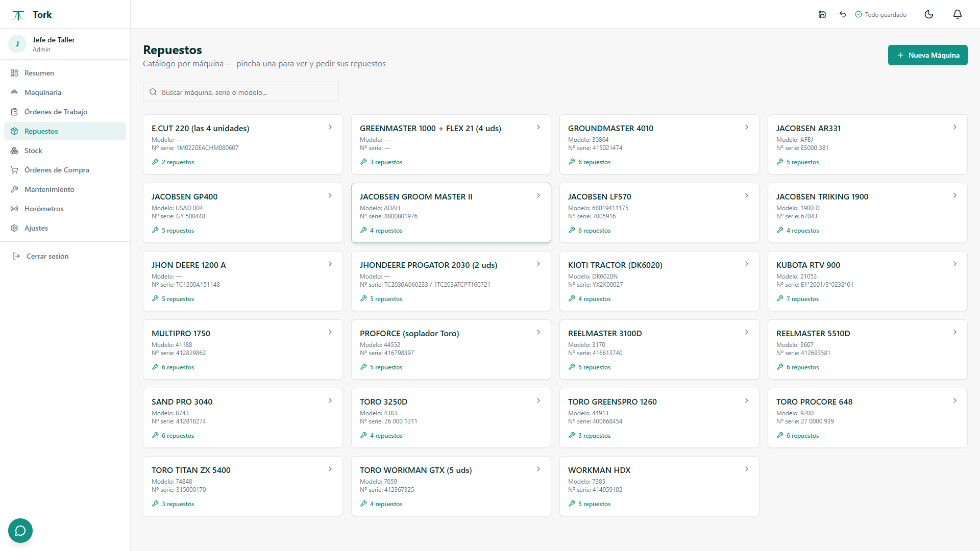Click wrench icon on MULTIPRO 1750 card
This screenshot has width=980, height=551.
click(155, 367)
